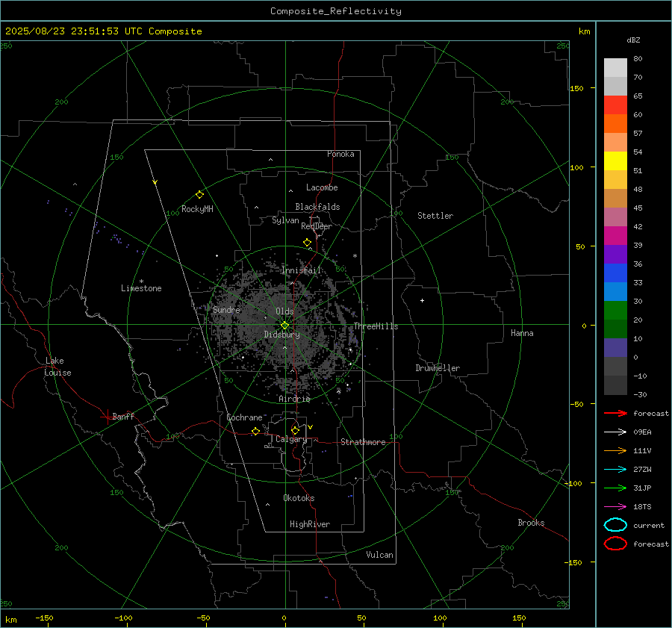The height and width of the screenshot is (628, 672).
Task: Select the yellow radar-center diamond at Olds
Action: (284, 325)
